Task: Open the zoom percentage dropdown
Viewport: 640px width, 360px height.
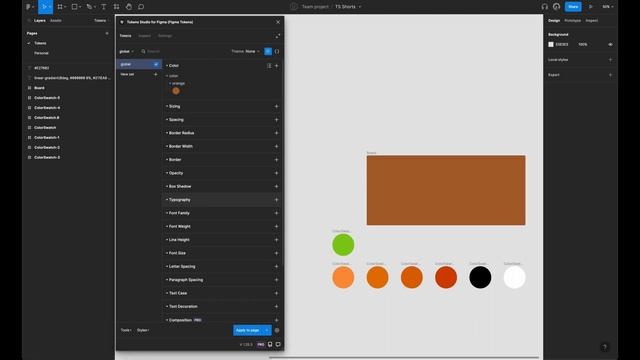Action: 608,7
